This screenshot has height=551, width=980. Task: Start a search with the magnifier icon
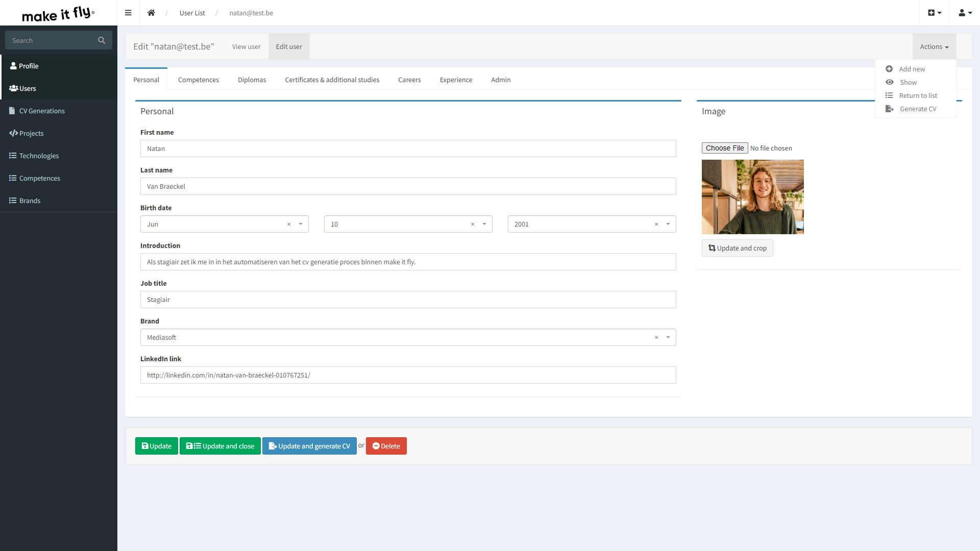click(x=101, y=40)
